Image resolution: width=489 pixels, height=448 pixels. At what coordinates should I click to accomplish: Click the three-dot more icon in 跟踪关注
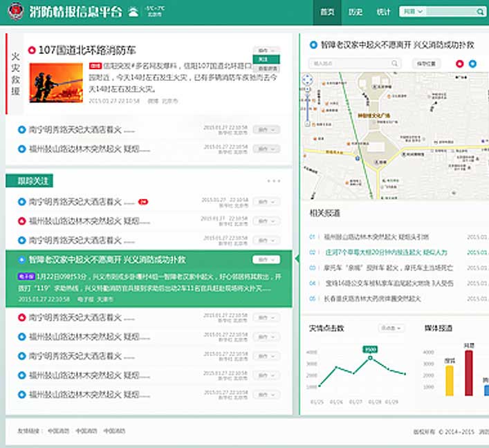point(273,181)
